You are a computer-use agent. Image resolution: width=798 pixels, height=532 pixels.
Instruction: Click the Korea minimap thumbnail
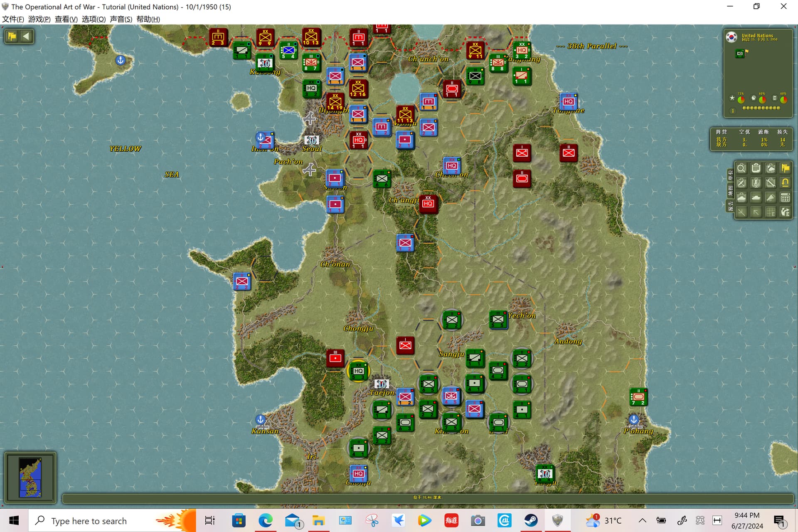click(30, 478)
